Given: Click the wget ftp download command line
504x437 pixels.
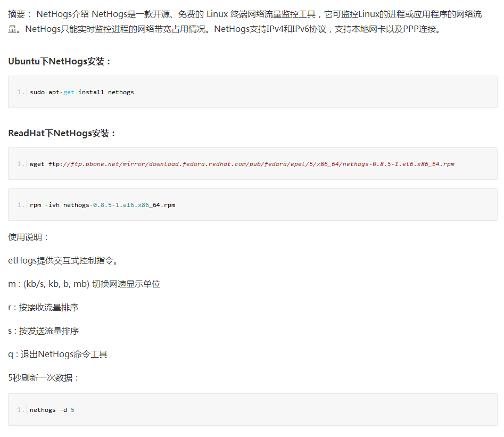Looking at the screenshot, I should click(242, 164).
